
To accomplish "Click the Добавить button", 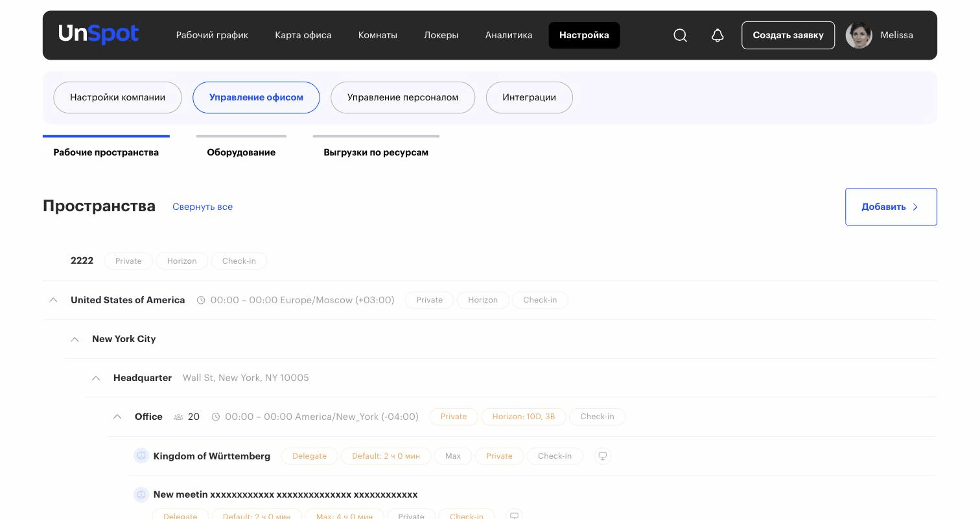I will point(891,207).
